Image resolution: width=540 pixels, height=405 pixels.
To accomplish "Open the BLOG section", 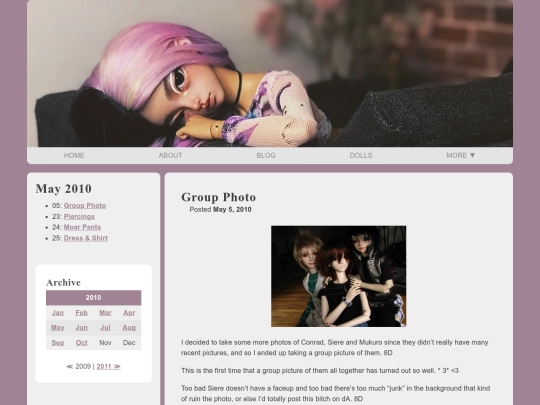I will (266, 155).
